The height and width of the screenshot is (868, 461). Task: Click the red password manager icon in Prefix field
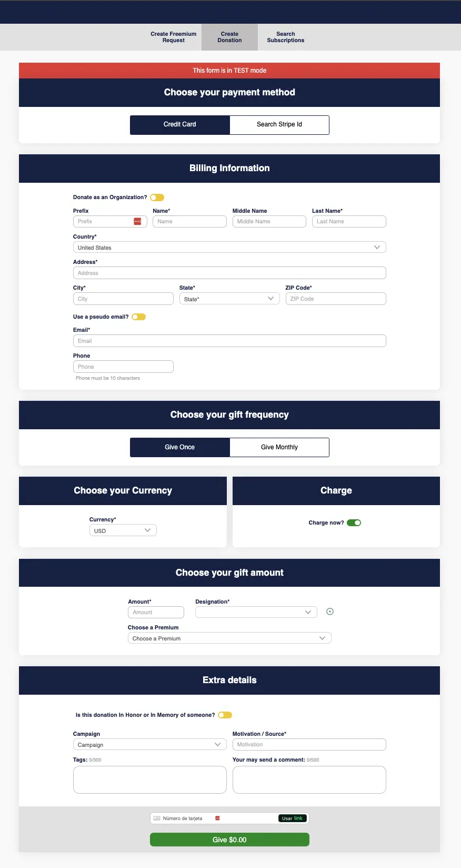(x=137, y=221)
